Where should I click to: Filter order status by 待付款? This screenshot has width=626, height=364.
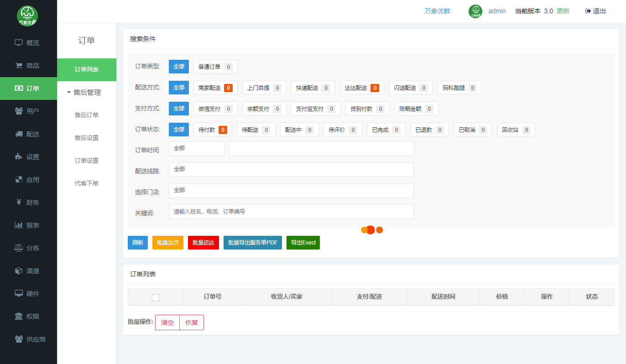[213, 130]
